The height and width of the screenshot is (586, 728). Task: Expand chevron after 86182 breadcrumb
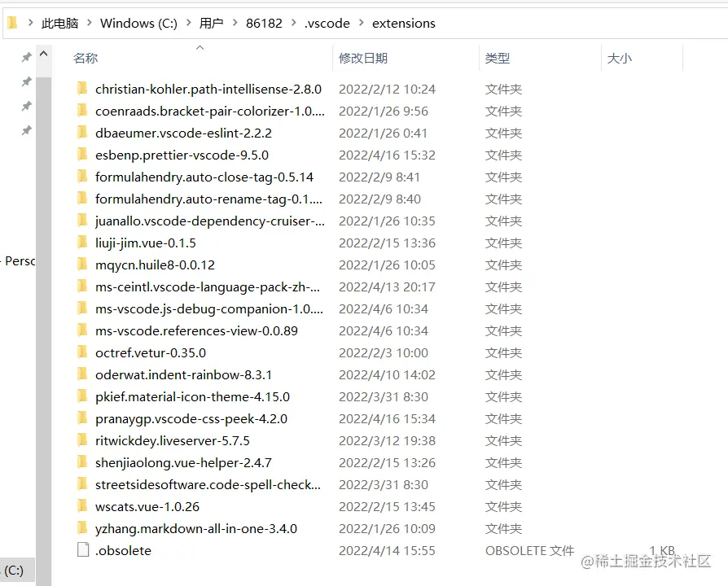(293, 22)
